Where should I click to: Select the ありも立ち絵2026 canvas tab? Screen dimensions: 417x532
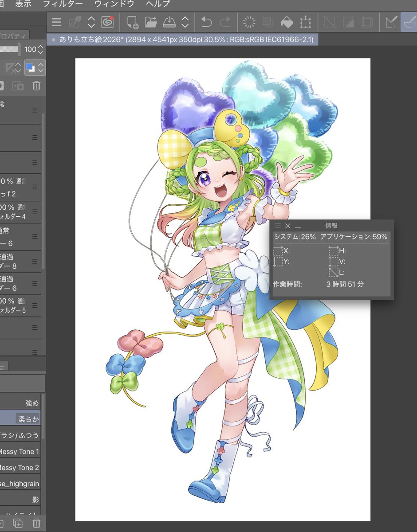181,39
